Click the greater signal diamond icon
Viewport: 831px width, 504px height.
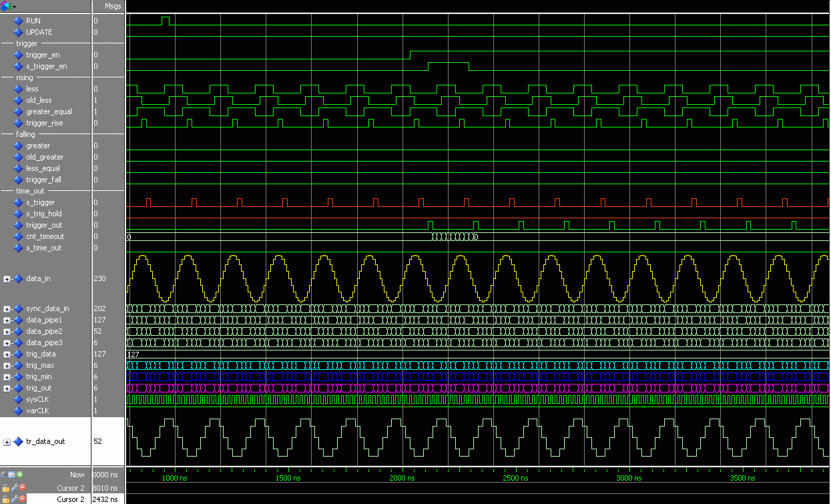pyautogui.click(x=18, y=146)
